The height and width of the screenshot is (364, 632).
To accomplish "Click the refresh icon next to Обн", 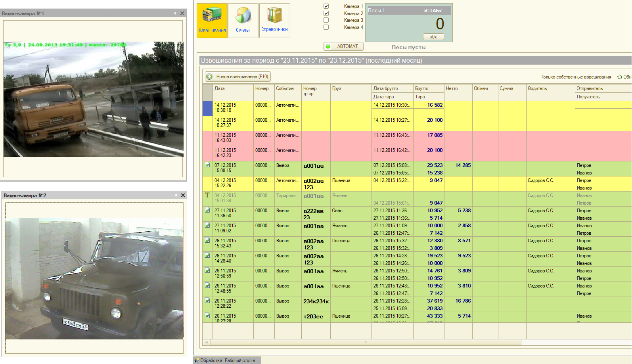I will pos(619,77).
